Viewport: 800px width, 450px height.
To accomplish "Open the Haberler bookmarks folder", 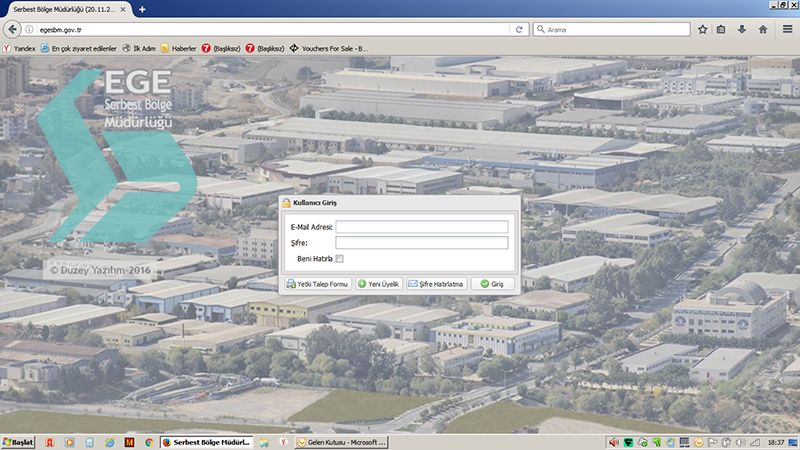I will click(178, 47).
